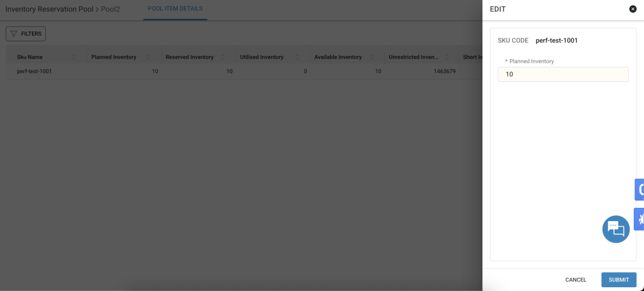Open Filters with the funnel icon
The height and width of the screenshot is (291, 644).
pos(26,34)
